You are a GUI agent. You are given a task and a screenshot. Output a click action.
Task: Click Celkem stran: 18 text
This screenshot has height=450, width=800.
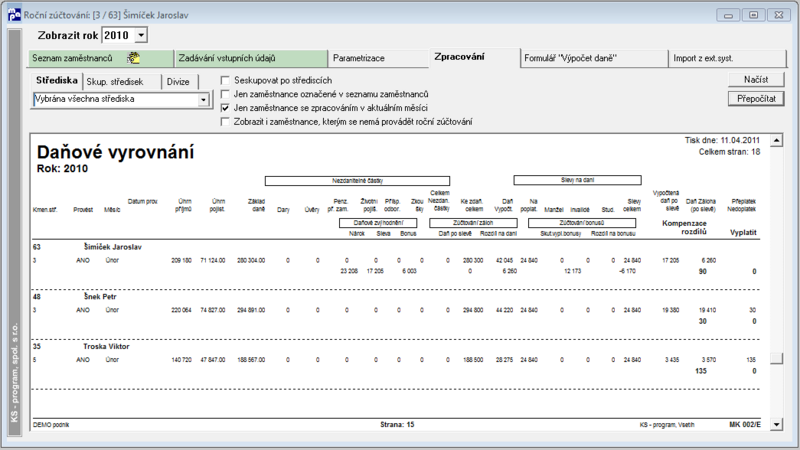pos(730,152)
